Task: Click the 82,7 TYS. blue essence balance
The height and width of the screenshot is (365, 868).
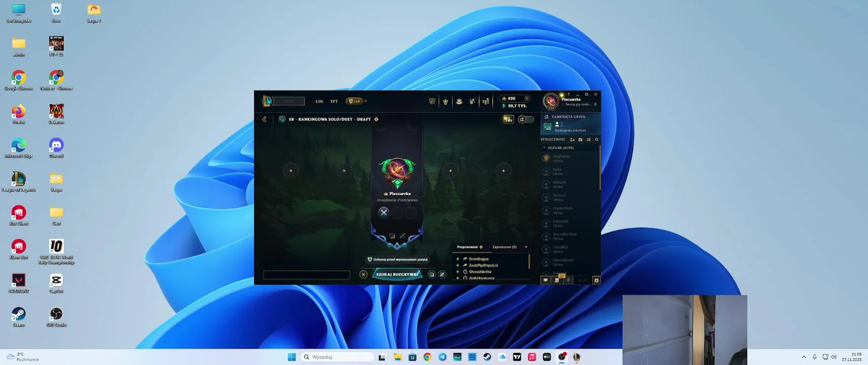Action: coord(515,106)
